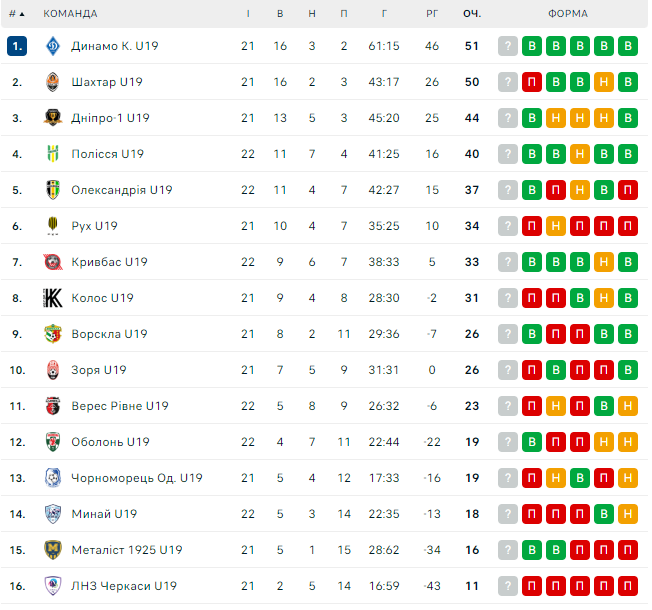The image size is (652, 610).
Task: Click the Колос U19 club emblem
Action: tap(53, 298)
